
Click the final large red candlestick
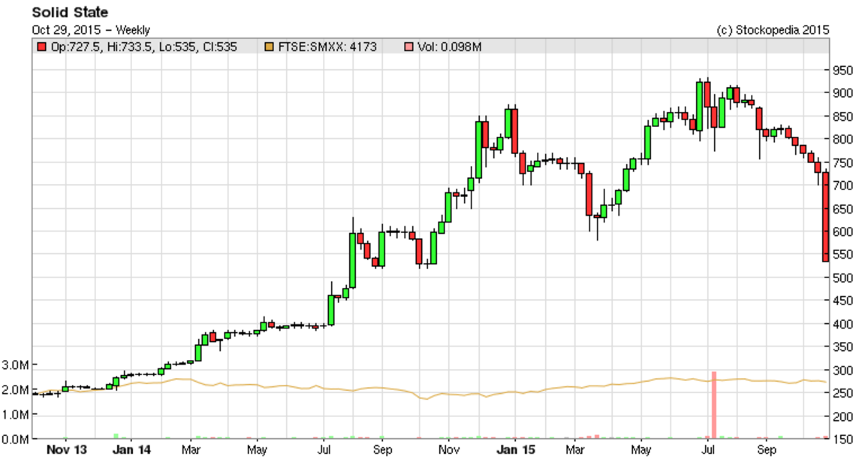pos(825,216)
